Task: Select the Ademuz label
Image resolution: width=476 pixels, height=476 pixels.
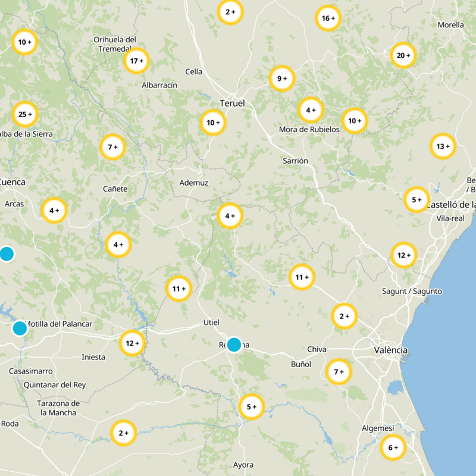Action: [194, 183]
